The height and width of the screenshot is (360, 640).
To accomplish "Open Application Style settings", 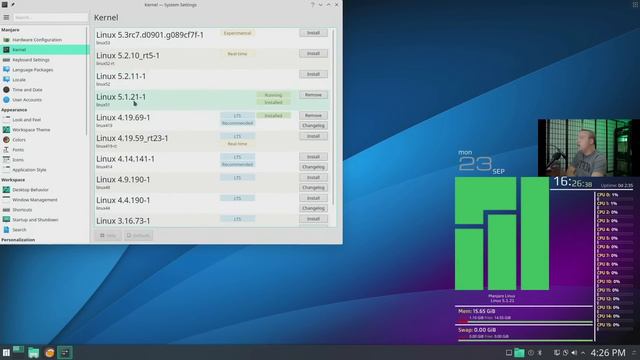I will click(43, 170).
